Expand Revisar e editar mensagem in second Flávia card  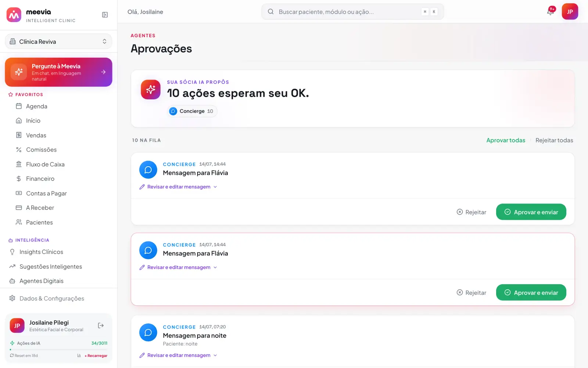(x=178, y=268)
